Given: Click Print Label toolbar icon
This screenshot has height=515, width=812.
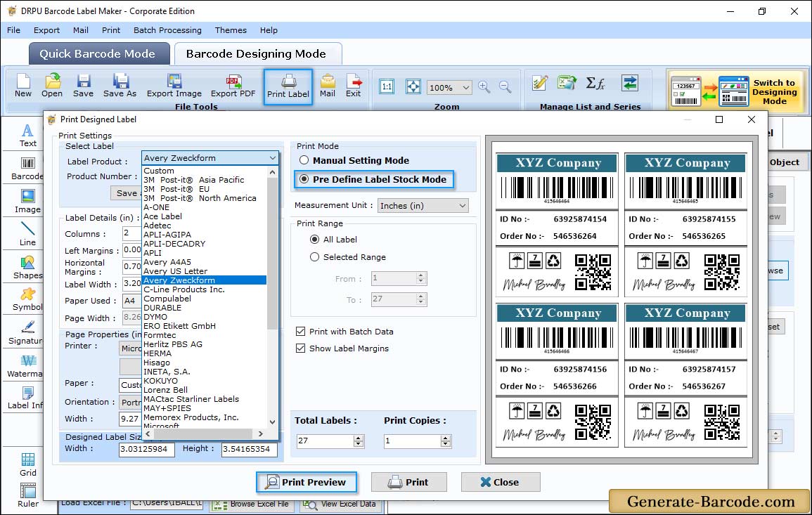Looking at the screenshot, I should (288, 86).
